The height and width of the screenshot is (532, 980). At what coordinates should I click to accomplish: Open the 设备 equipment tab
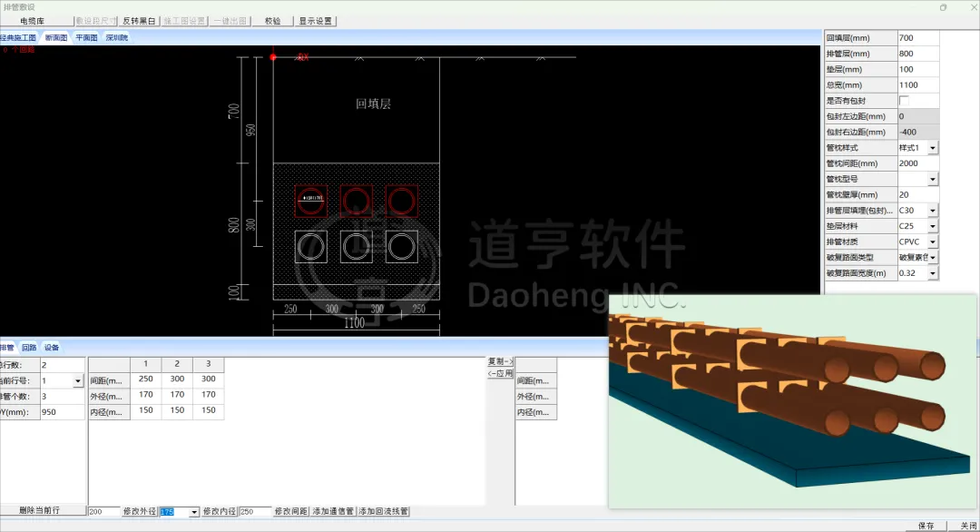52,348
